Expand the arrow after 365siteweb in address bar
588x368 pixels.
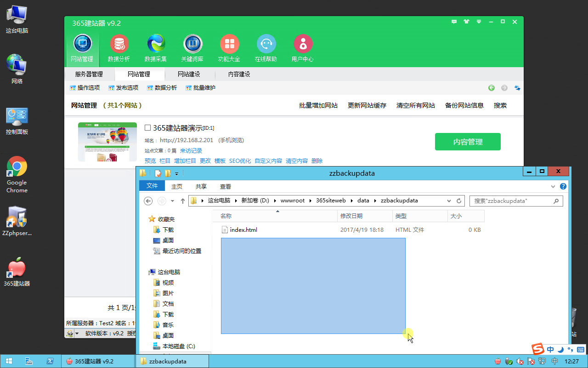tap(352, 201)
